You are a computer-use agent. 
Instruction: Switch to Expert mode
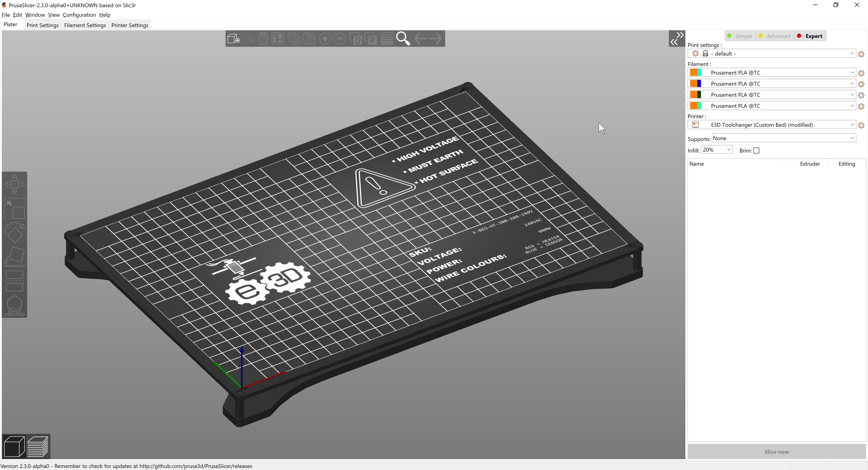click(810, 36)
